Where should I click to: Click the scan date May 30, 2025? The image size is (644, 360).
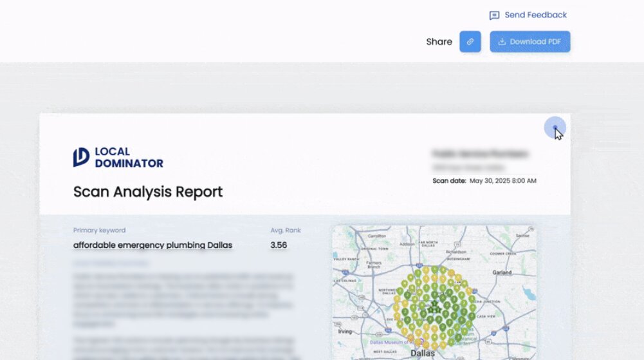[x=502, y=181]
